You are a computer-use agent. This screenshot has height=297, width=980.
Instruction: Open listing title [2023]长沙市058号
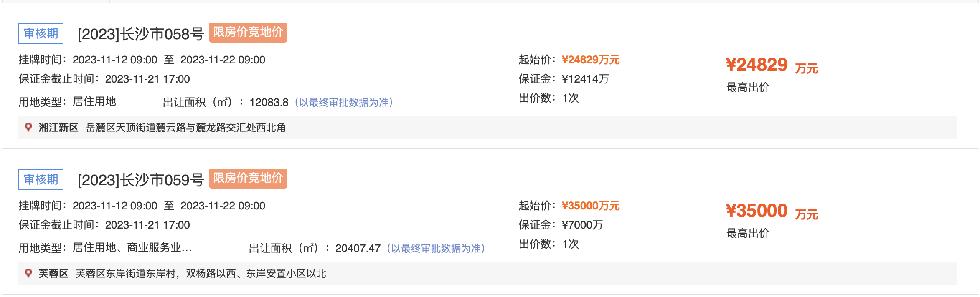click(x=141, y=34)
